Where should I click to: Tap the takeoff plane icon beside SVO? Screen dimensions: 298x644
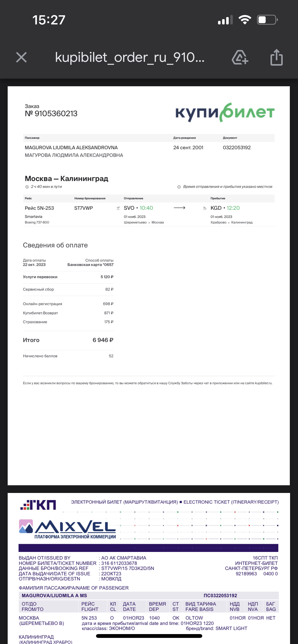coord(118,208)
